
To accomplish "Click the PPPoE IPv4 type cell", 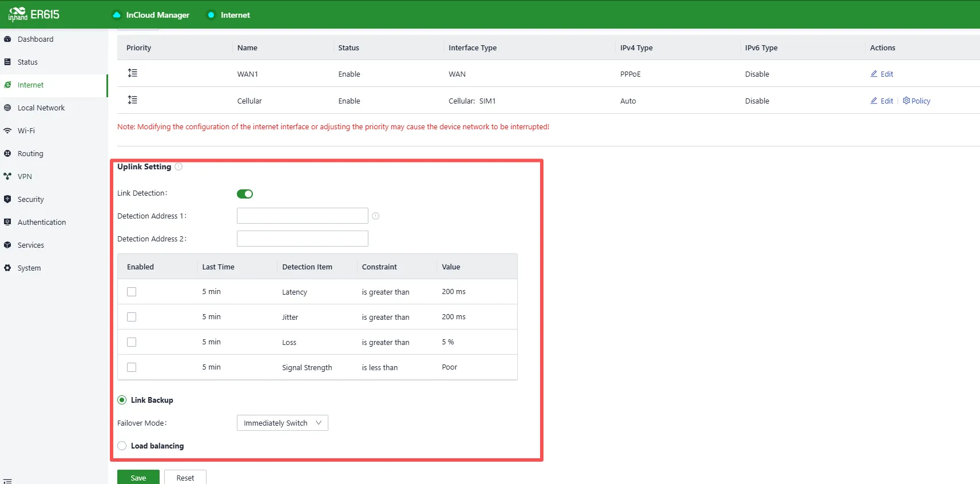I will pos(630,74).
